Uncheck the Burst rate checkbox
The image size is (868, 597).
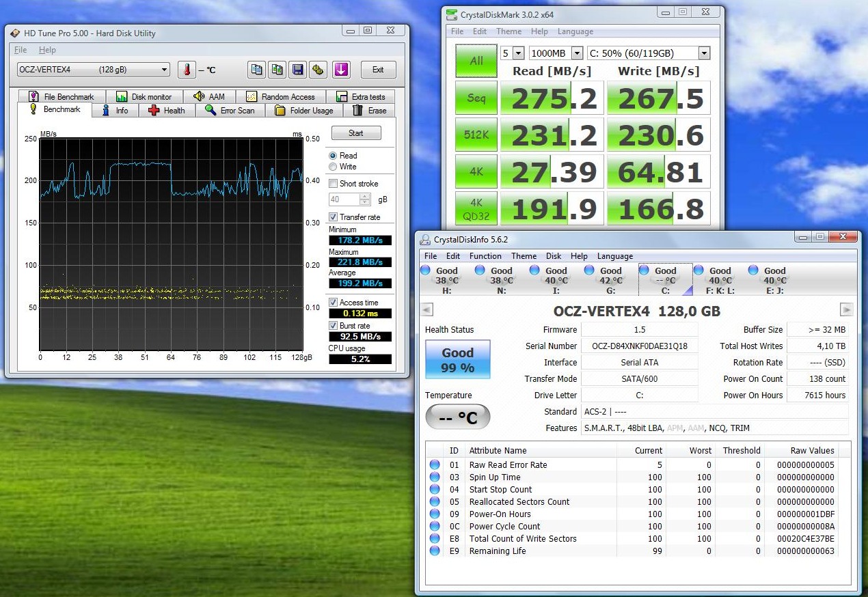[x=333, y=326]
